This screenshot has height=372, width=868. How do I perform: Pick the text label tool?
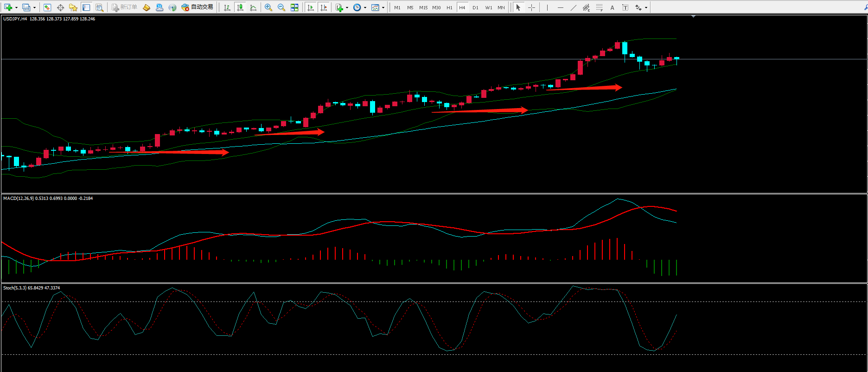[613, 7]
